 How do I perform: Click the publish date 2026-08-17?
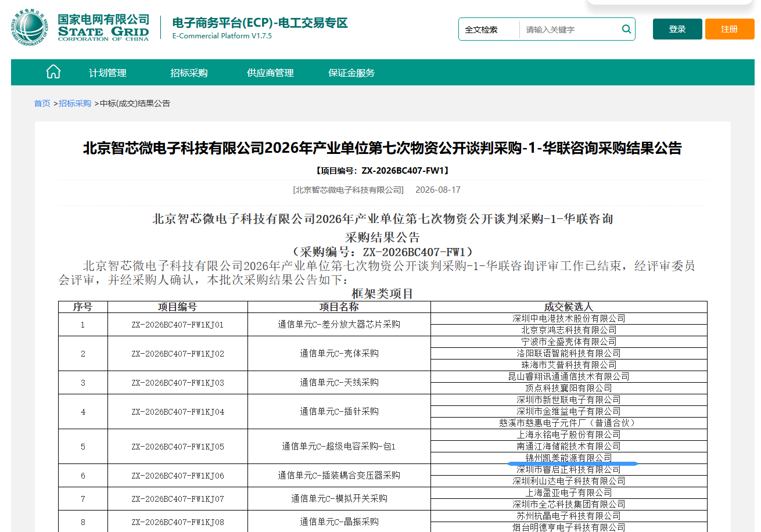coord(438,190)
